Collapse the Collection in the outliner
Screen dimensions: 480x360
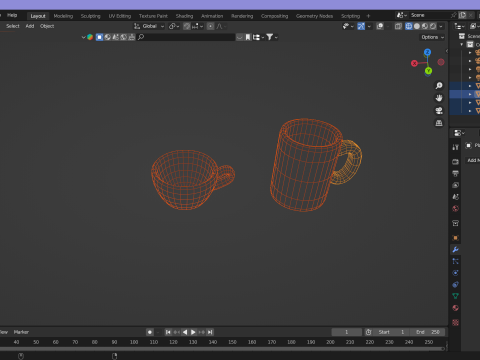tap(462, 44)
